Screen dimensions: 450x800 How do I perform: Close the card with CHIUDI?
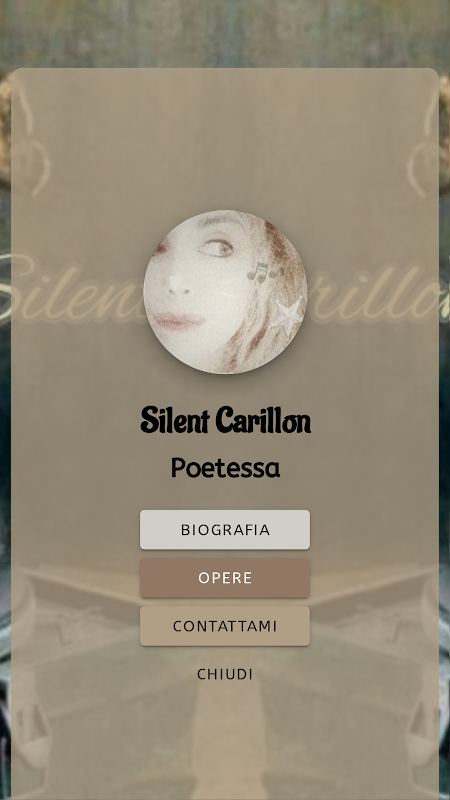point(225,674)
